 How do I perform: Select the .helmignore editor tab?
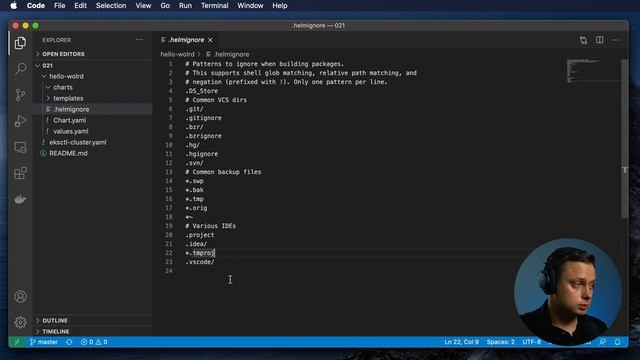187,40
